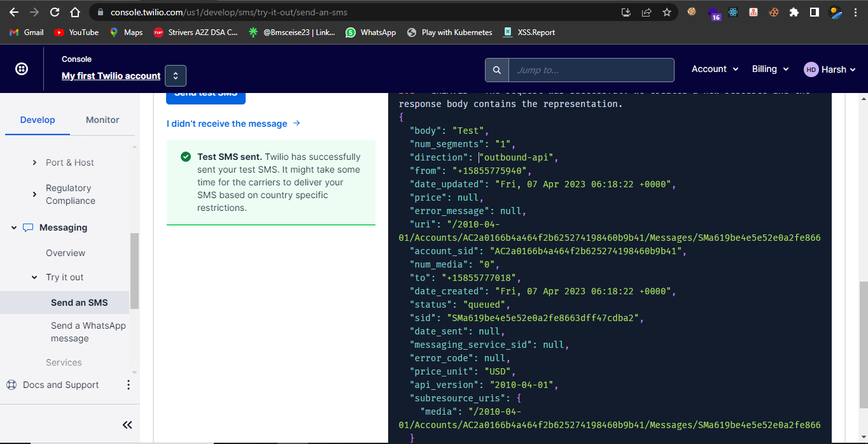Click the address bar URL
Viewport: 868px width, 444px height.
[229, 12]
